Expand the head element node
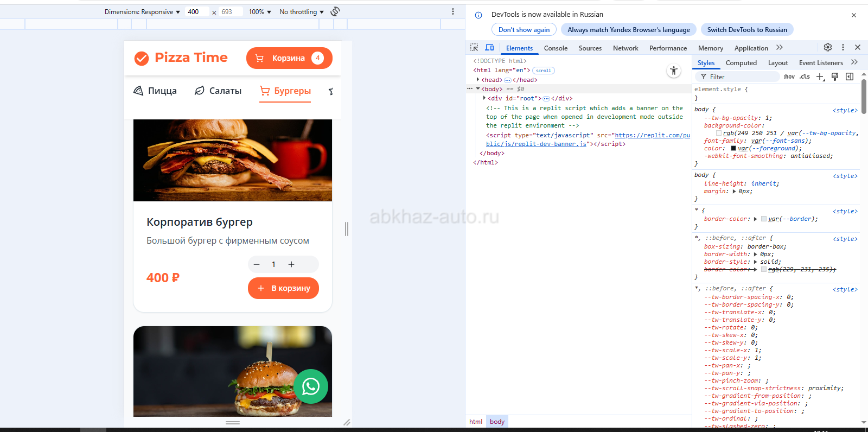The height and width of the screenshot is (432, 868). [478, 80]
